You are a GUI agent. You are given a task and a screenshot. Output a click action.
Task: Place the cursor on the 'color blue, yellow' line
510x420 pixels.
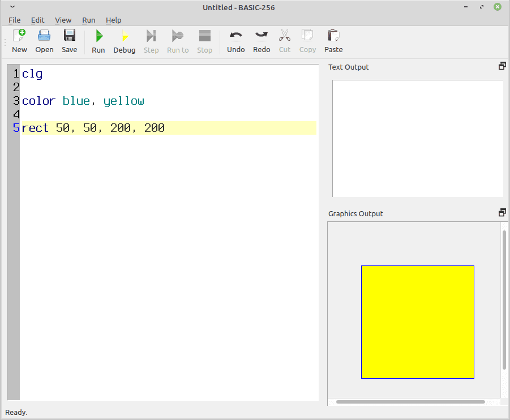click(83, 101)
